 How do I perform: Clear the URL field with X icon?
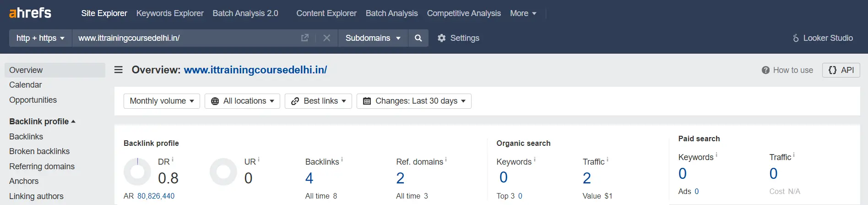point(326,38)
